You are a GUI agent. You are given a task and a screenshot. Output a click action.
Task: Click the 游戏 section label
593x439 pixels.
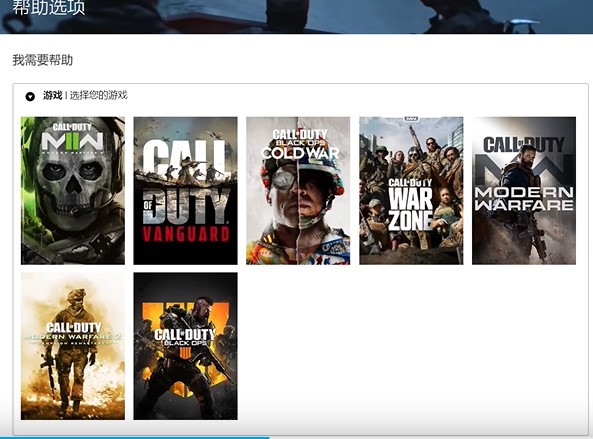(53, 95)
